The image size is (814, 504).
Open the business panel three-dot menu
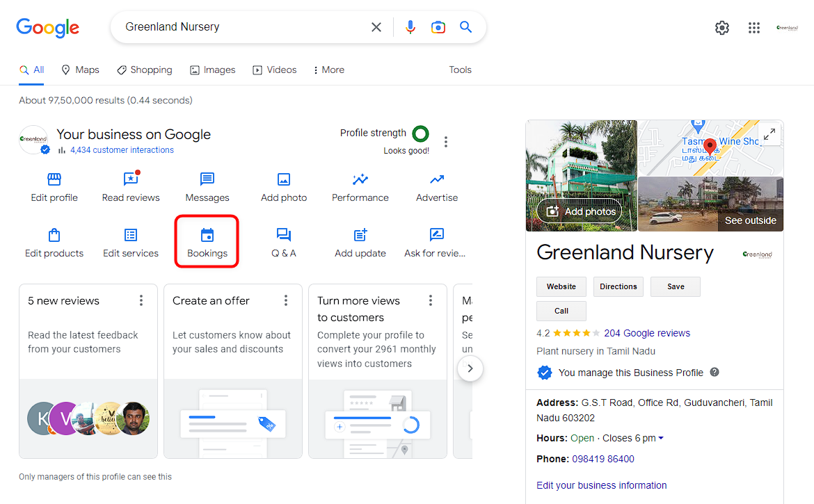(x=446, y=142)
